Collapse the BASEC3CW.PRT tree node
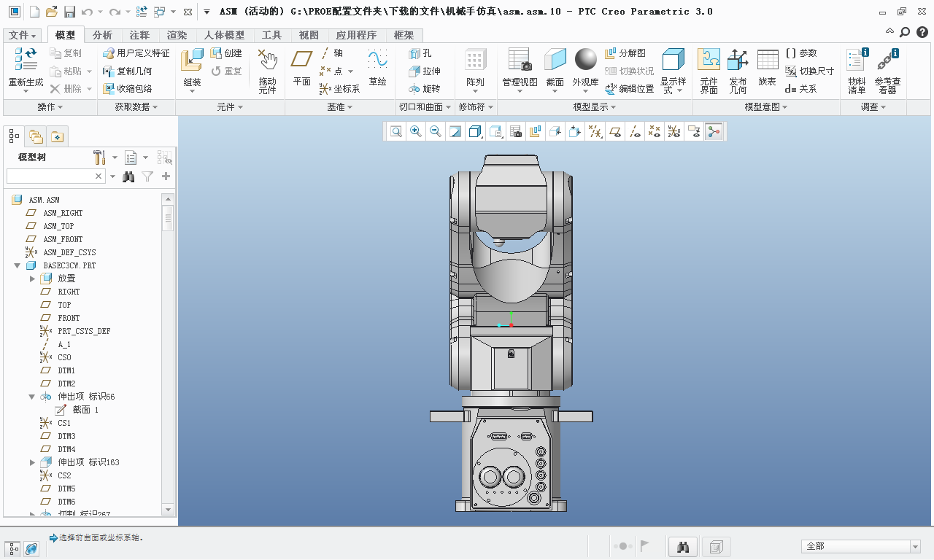Screen dimensions: 934x560 [18, 265]
